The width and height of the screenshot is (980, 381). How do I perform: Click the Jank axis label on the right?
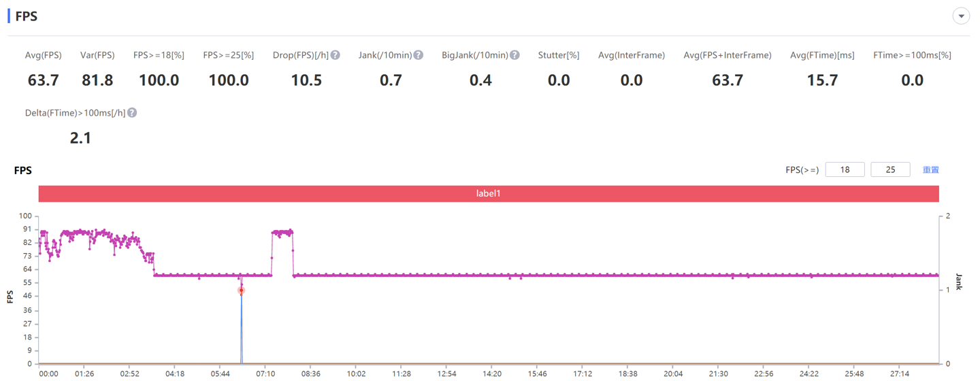959,282
